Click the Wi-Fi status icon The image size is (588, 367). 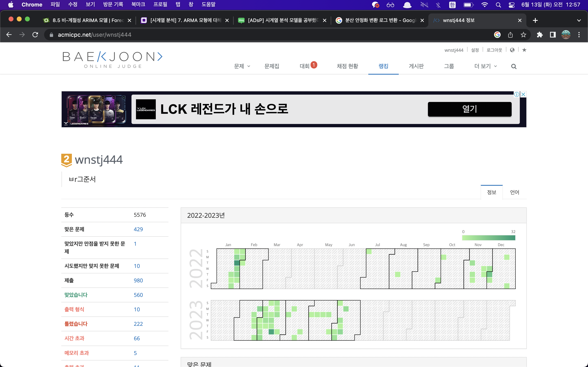point(484,5)
